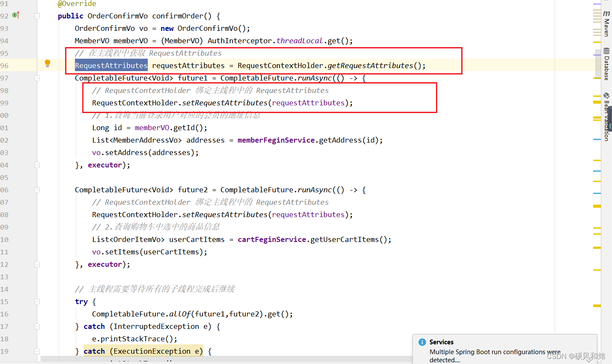The height and width of the screenshot is (364, 612).
Task: Click the fold end marker at second executor line
Action: pyautogui.click(x=37, y=264)
